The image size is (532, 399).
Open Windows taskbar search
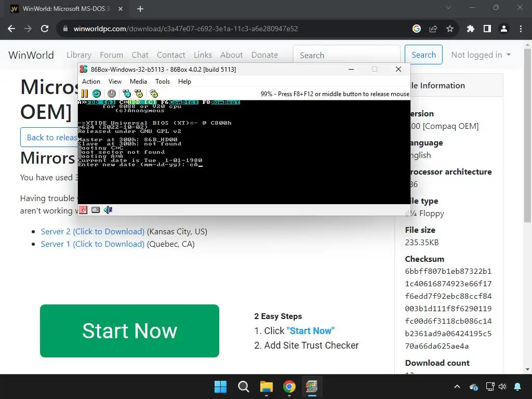click(x=244, y=387)
